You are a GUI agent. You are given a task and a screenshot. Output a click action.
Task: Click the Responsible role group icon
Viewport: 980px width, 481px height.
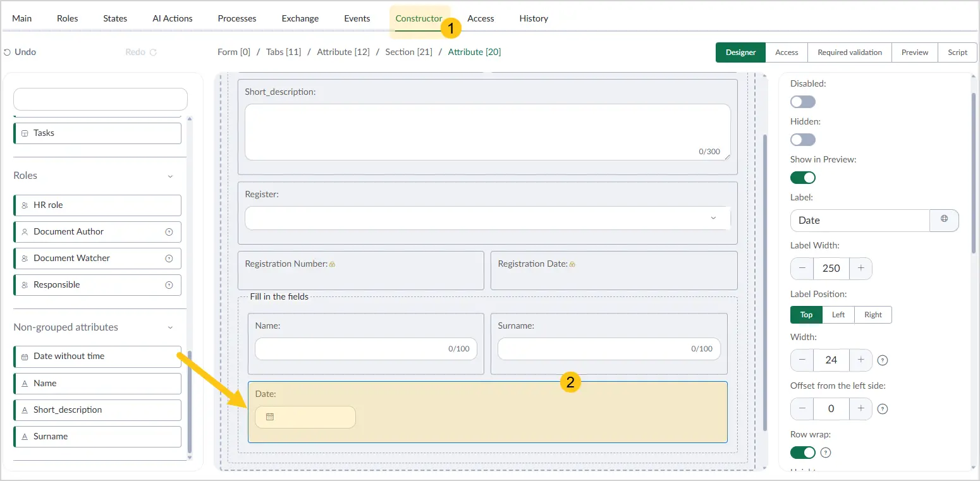(x=25, y=285)
